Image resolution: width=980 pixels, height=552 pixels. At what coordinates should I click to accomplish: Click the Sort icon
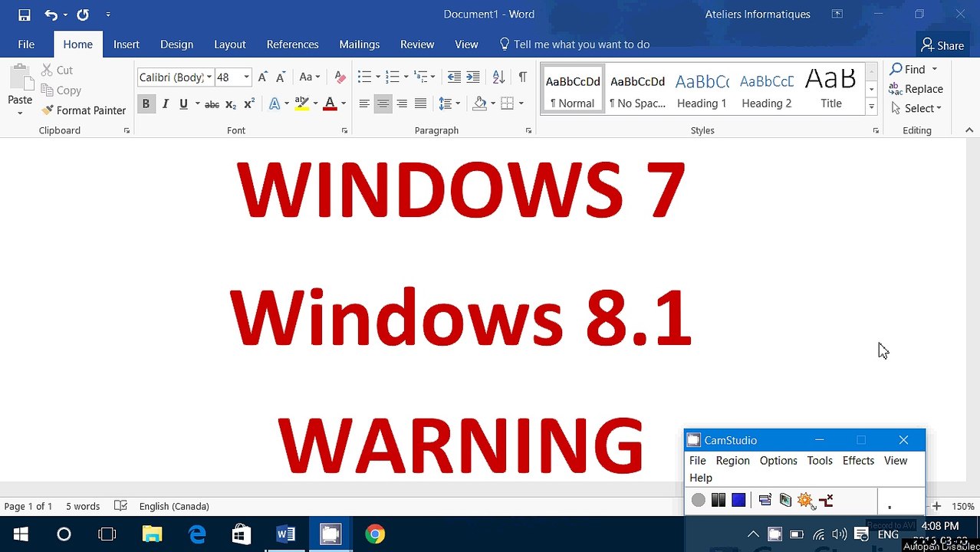tap(498, 77)
